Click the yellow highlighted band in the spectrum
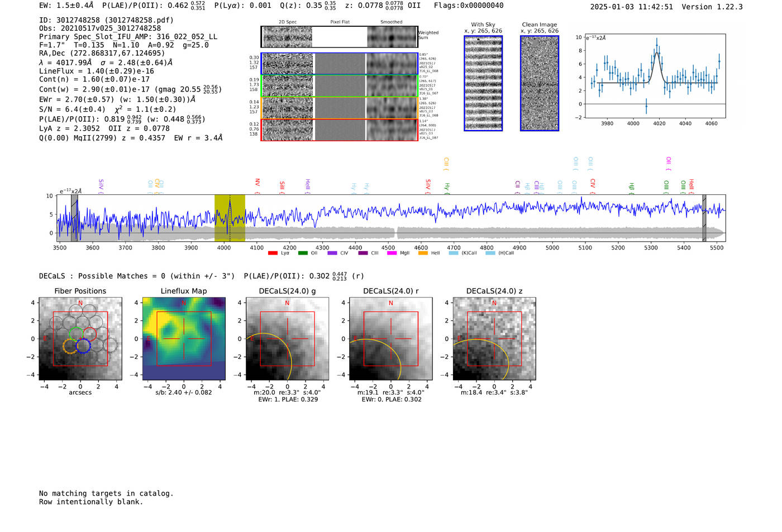The width and height of the screenshot is (782, 532). pyautogui.click(x=230, y=218)
